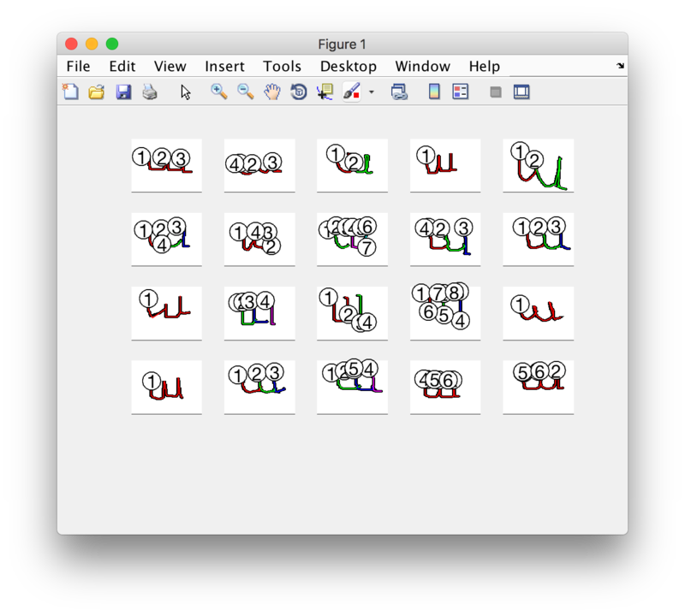Select the Pan hand tool

[272, 92]
